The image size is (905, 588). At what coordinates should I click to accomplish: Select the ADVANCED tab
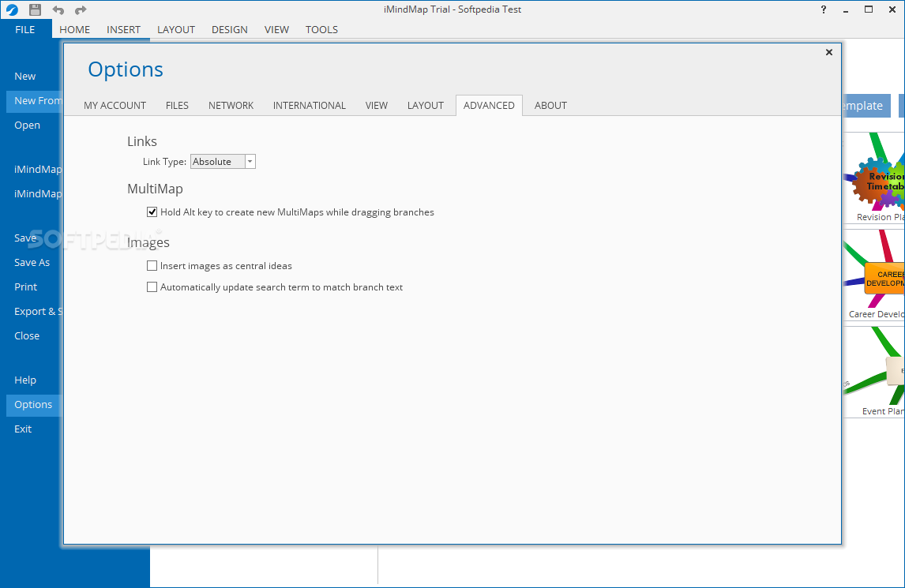point(489,106)
